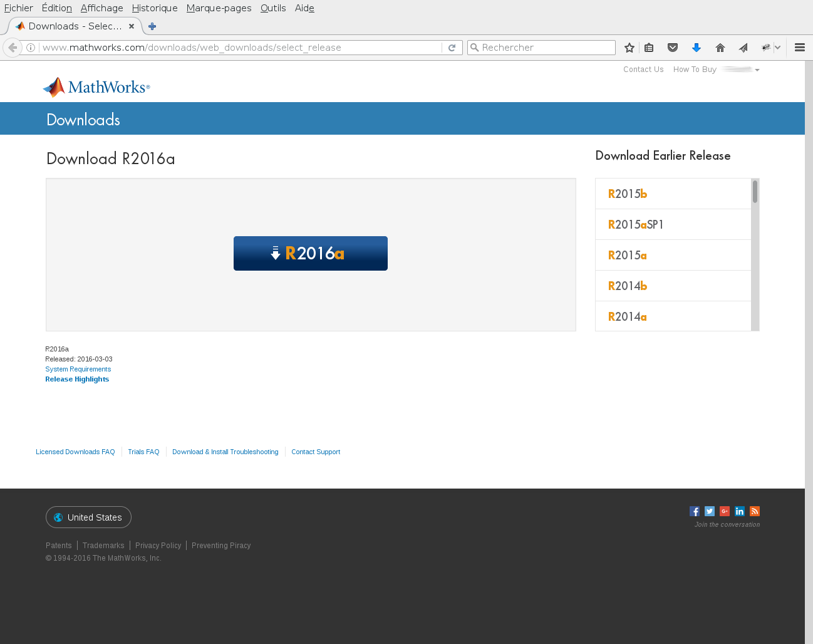Open the Firefox hamburger menu

click(x=800, y=48)
